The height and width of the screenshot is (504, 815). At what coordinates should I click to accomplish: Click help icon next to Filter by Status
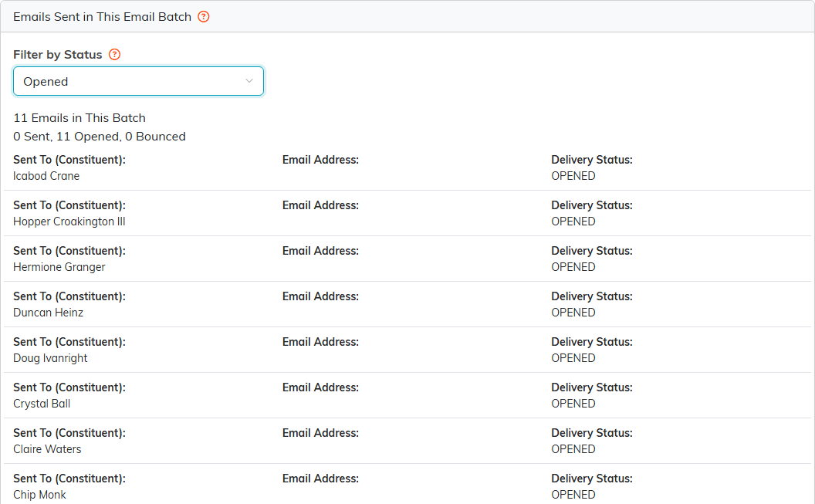click(114, 55)
